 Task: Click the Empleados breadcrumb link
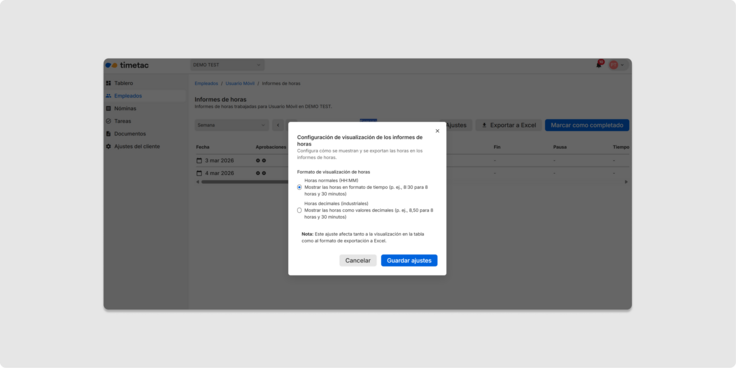pos(207,84)
